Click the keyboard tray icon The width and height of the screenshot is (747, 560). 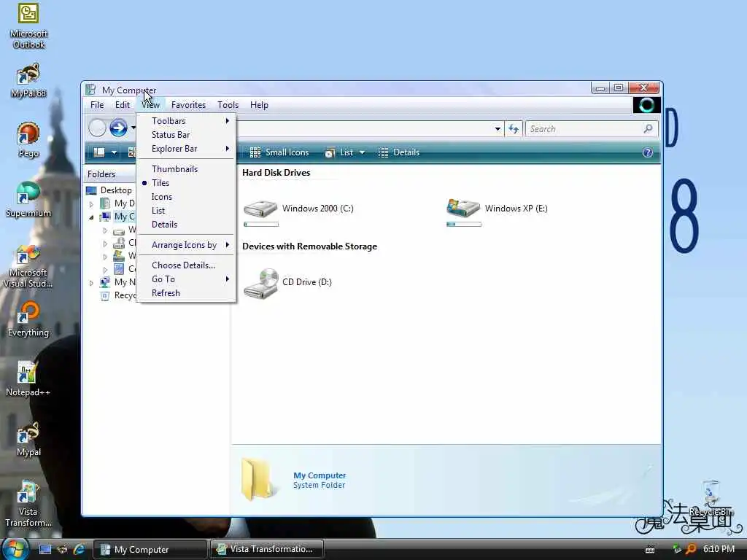pos(650,550)
